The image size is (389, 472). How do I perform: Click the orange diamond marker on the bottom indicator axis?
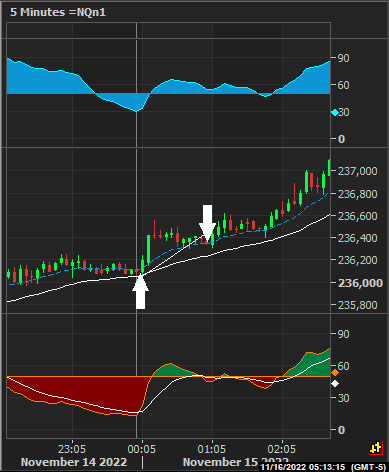(335, 373)
